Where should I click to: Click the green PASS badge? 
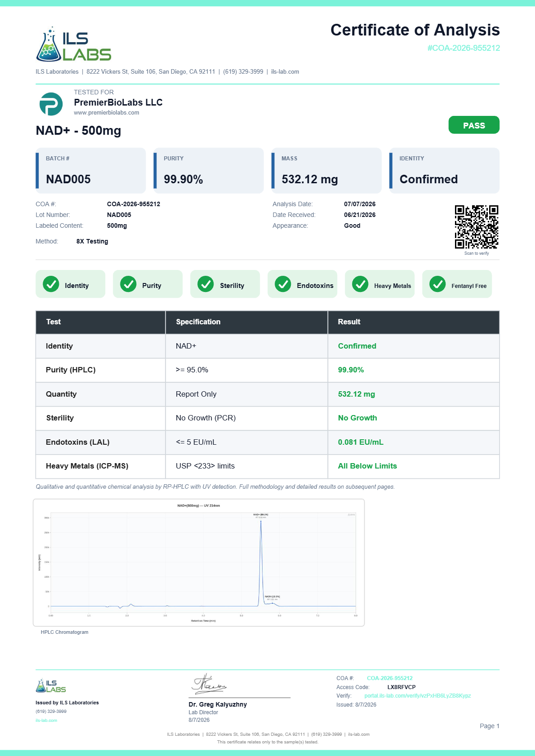pos(474,125)
